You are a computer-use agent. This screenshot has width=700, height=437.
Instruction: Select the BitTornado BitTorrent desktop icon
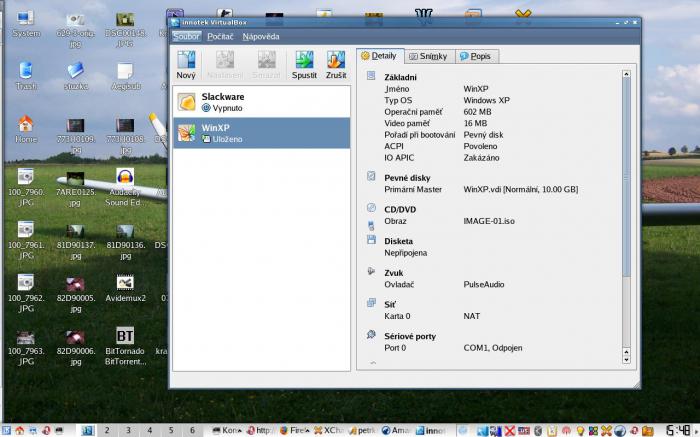(125, 346)
